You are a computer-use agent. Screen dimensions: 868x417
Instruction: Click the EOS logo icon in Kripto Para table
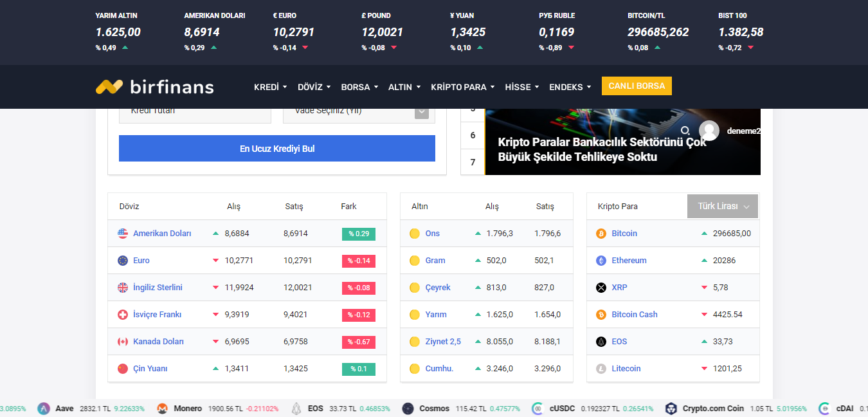click(601, 342)
